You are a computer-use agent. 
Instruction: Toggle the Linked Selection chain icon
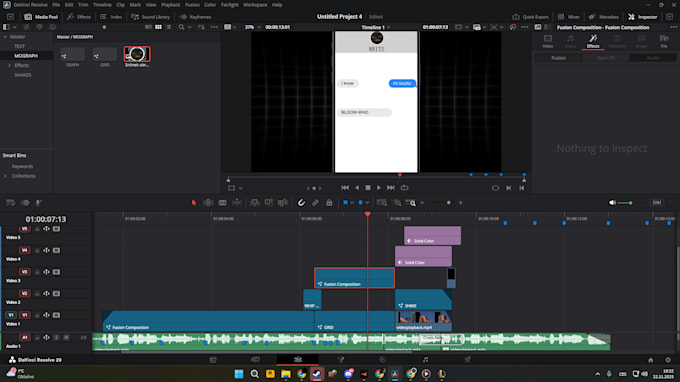(315, 202)
